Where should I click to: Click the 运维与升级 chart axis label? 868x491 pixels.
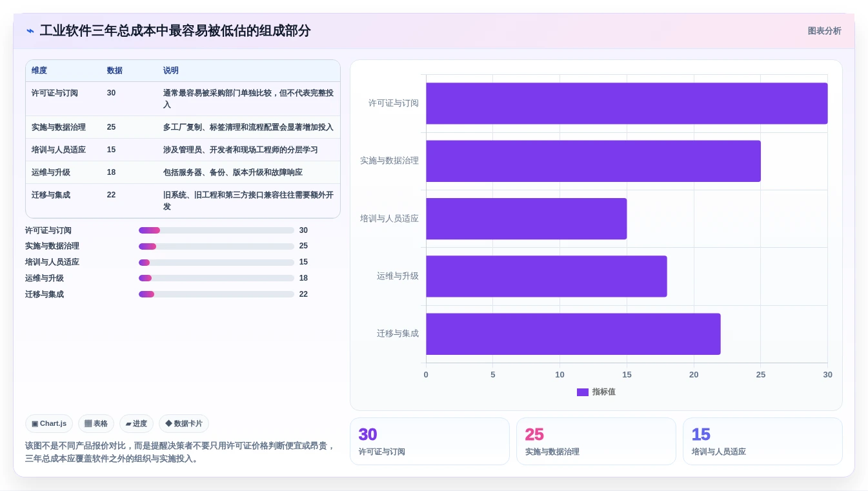(398, 276)
